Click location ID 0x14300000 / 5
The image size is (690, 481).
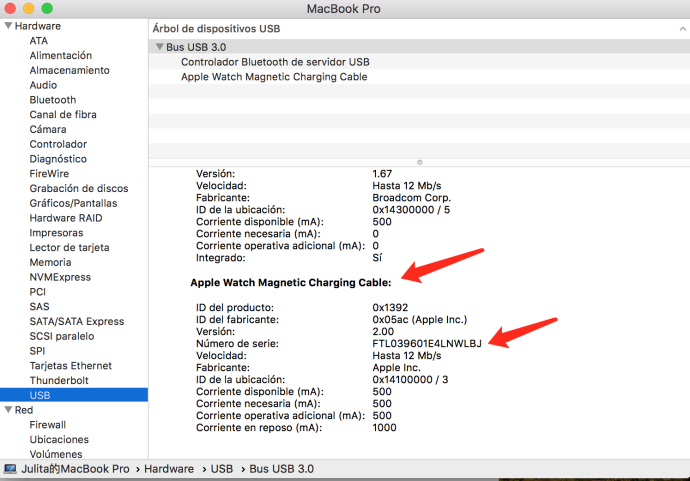(x=411, y=209)
